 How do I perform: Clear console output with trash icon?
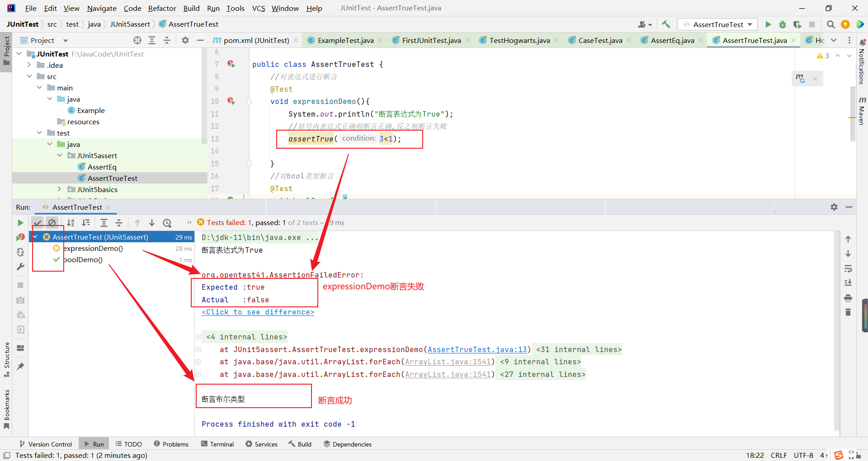click(848, 312)
